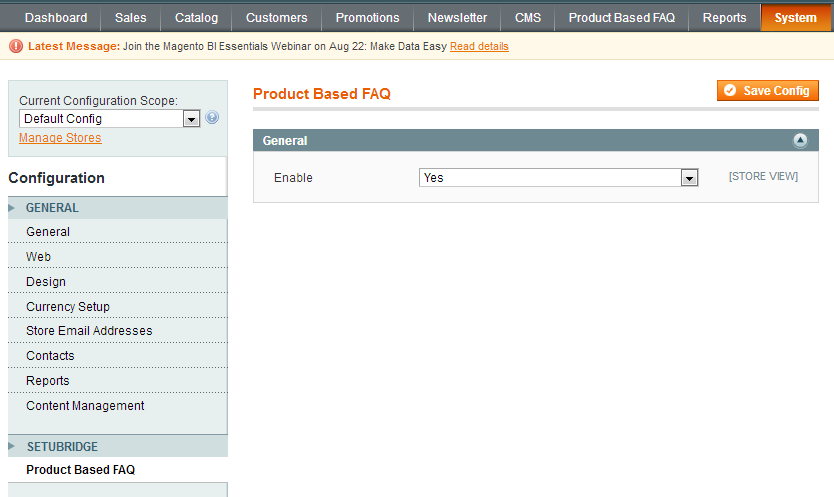Click the scope help question mark icon
Image resolution: width=834 pixels, height=497 pixels.
212,118
